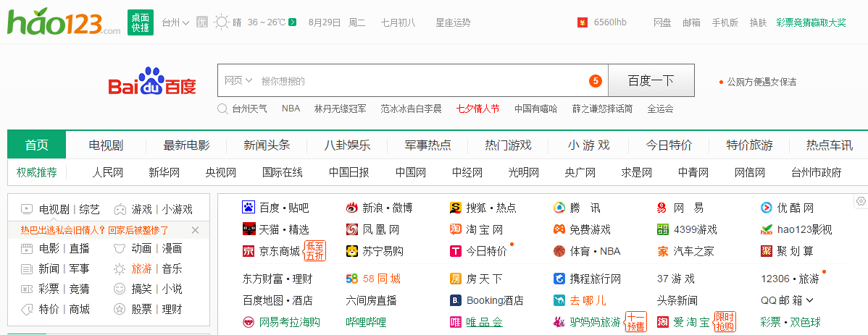Open the 人民网 link
The height and width of the screenshot is (335, 868).
click(107, 172)
